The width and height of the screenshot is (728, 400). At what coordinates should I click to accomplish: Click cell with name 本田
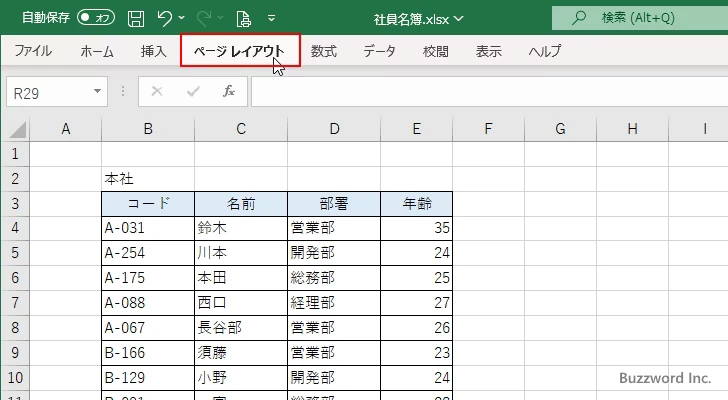[x=241, y=278]
